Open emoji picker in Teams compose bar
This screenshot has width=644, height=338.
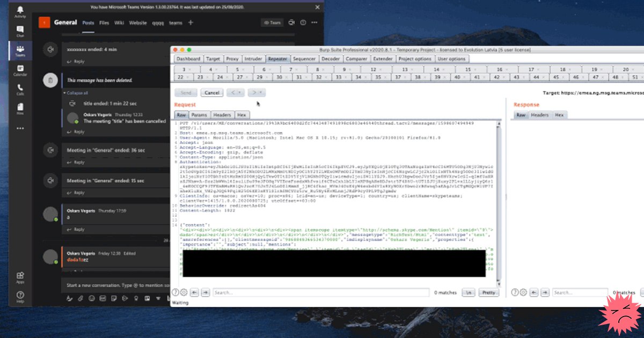[91, 298]
